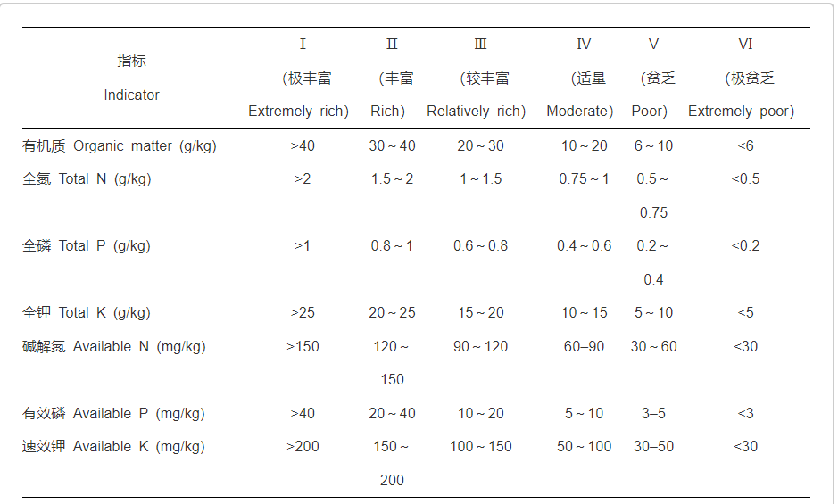
Task: Click the >25 Total K cell
Action: (x=303, y=313)
